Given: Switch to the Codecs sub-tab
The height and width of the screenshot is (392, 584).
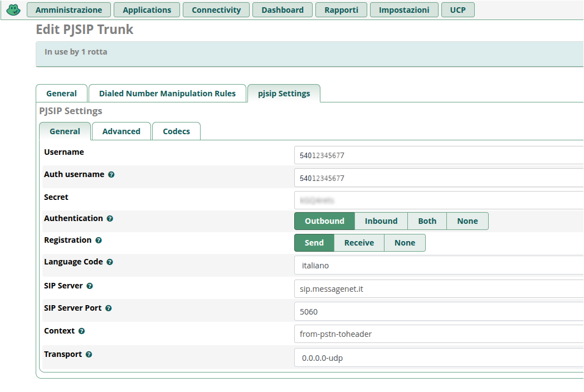Looking at the screenshot, I should click(176, 131).
